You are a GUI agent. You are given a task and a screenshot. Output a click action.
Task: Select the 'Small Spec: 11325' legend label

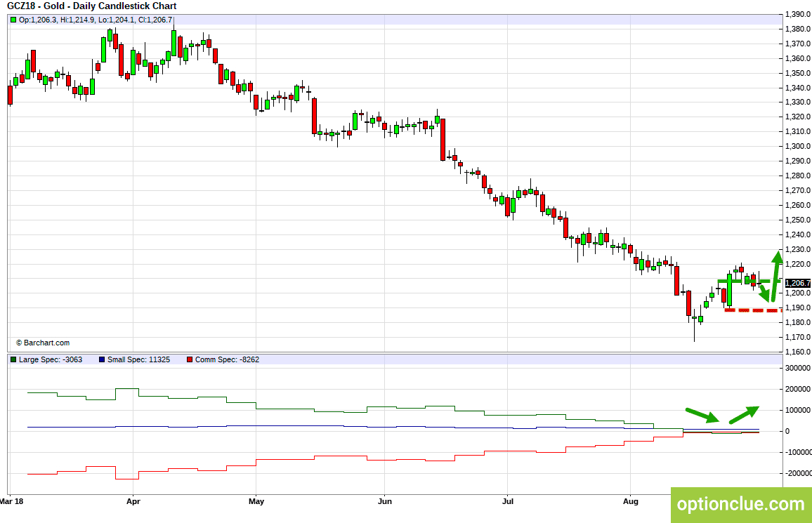pyautogui.click(x=139, y=359)
